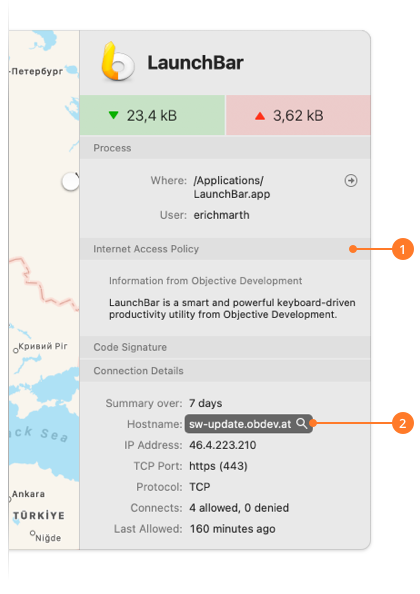Click the 23,4 kB received data box
Viewport: 420px width, 594px height.
[x=152, y=115]
